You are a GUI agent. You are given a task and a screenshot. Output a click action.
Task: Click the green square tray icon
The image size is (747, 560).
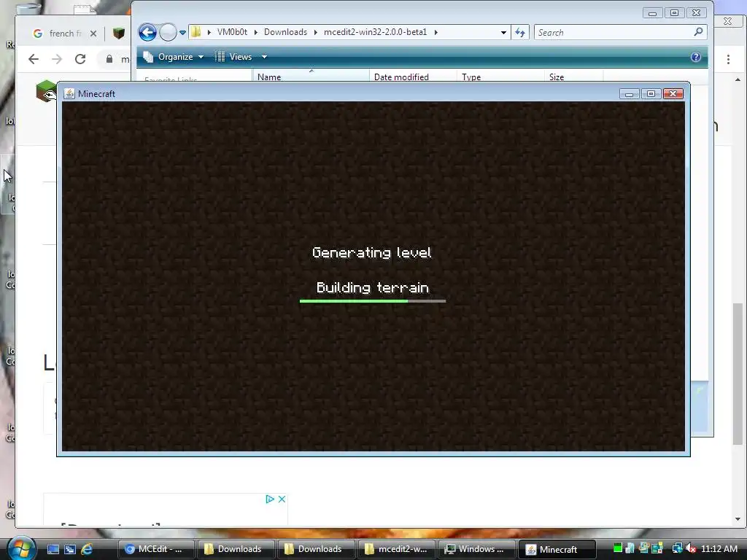[617, 548]
